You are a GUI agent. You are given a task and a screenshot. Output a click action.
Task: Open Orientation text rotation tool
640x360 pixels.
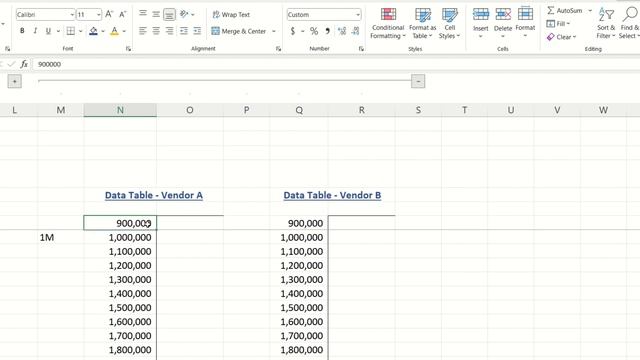pyautogui.click(x=184, y=14)
